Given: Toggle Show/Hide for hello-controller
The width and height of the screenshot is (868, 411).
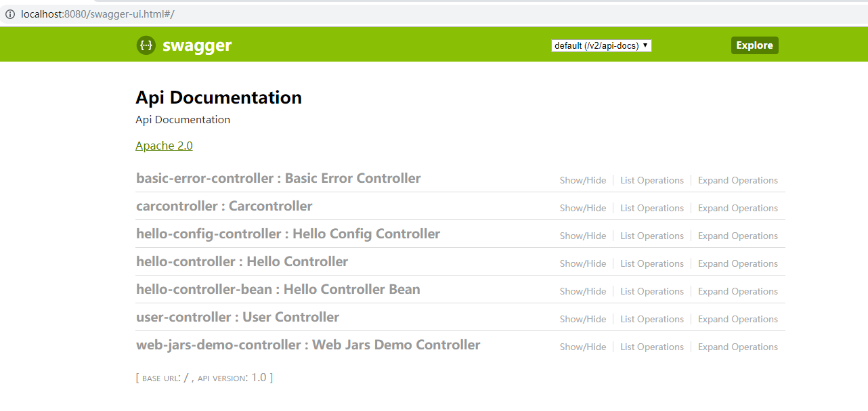Looking at the screenshot, I should [583, 264].
